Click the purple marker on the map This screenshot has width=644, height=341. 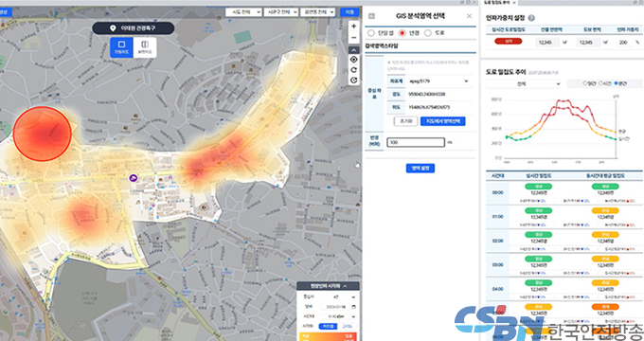(x=134, y=178)
